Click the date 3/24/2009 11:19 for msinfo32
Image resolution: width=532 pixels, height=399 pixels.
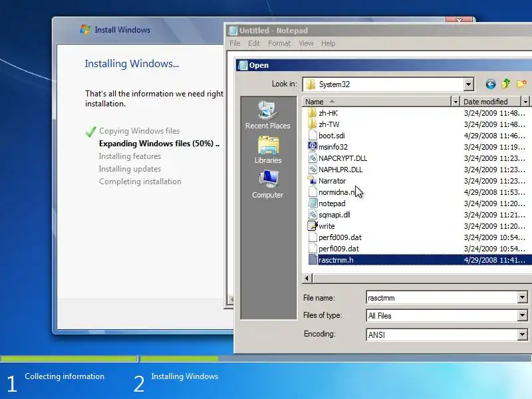click(x=494, y=147)
